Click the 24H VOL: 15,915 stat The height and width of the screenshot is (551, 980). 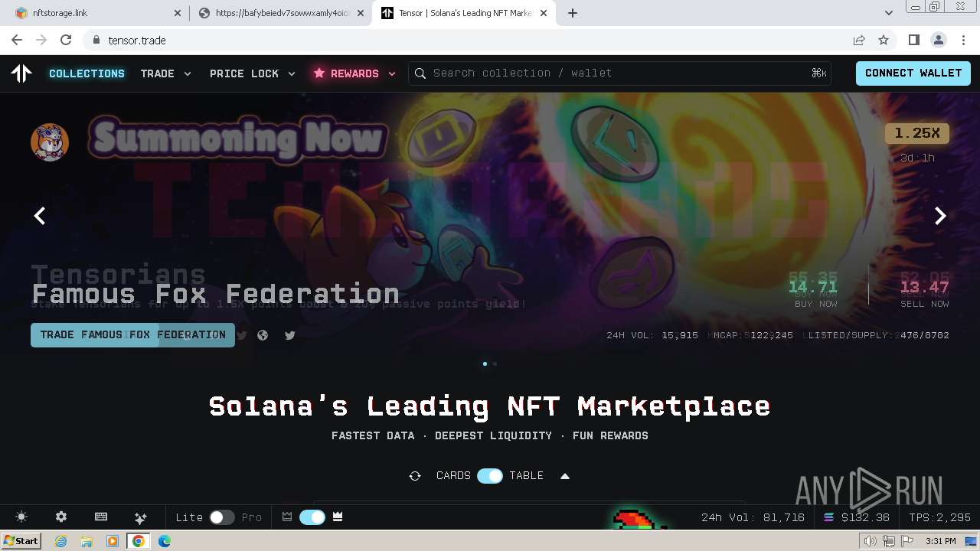click(x=652, y=335)
